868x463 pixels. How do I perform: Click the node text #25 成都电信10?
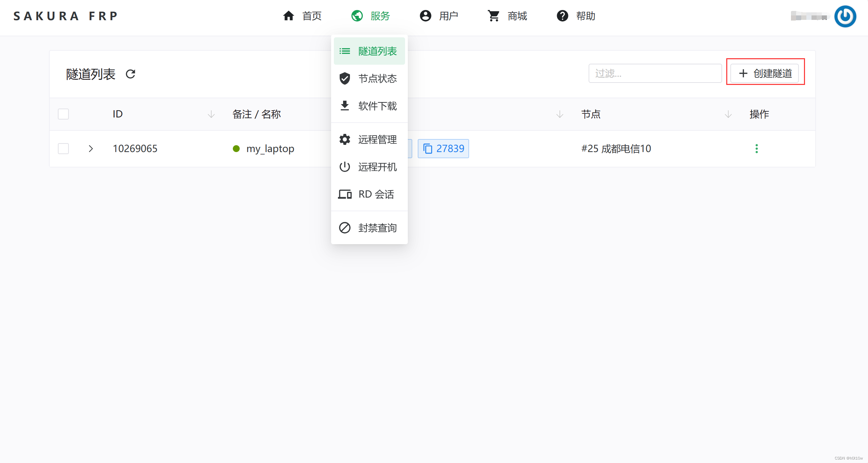pyautogui.click(x=616, y=149)
